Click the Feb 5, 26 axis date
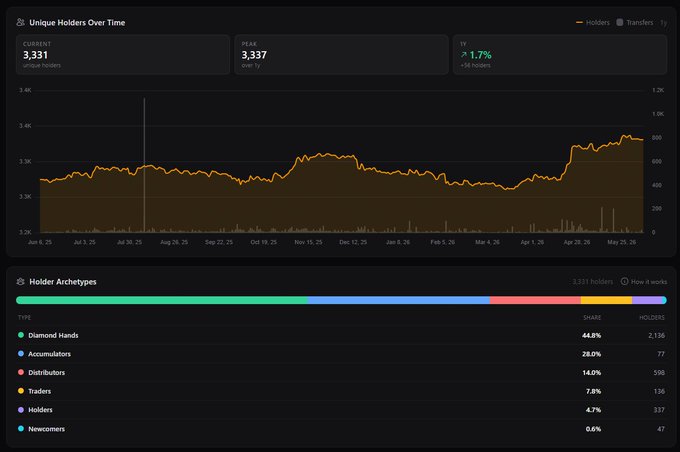Screen dimensions: 680x452 (x=442, y=242)
